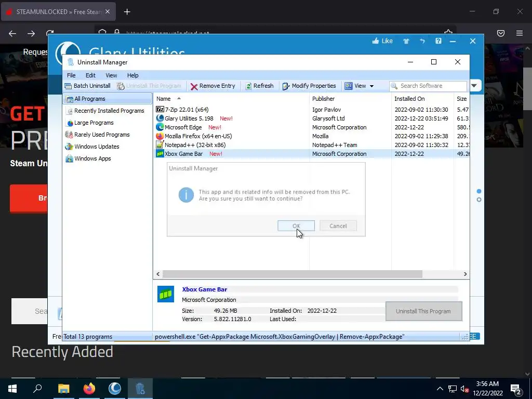Cancel the uninstall confirmation dialog
This screenshot has height=399, width=532.
point(338,226)
